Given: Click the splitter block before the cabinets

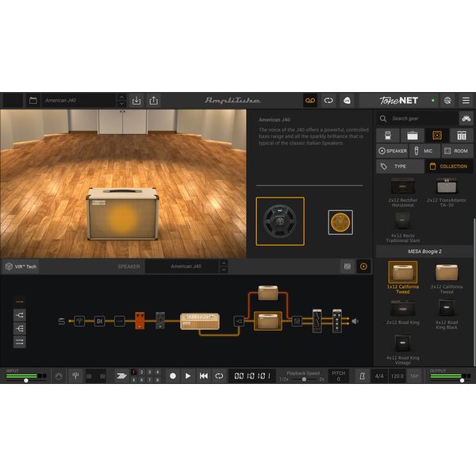Looking at the screenshot, I should (239, 321).
